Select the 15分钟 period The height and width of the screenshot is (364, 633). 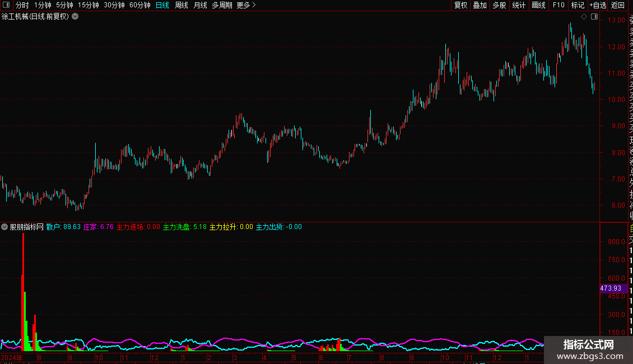[x=89, y=5]
